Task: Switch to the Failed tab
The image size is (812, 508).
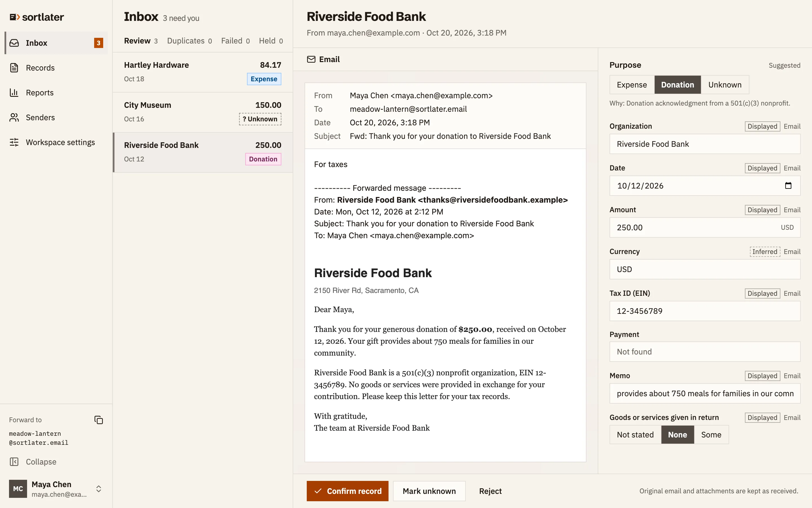Action: [x=235, y=41]
